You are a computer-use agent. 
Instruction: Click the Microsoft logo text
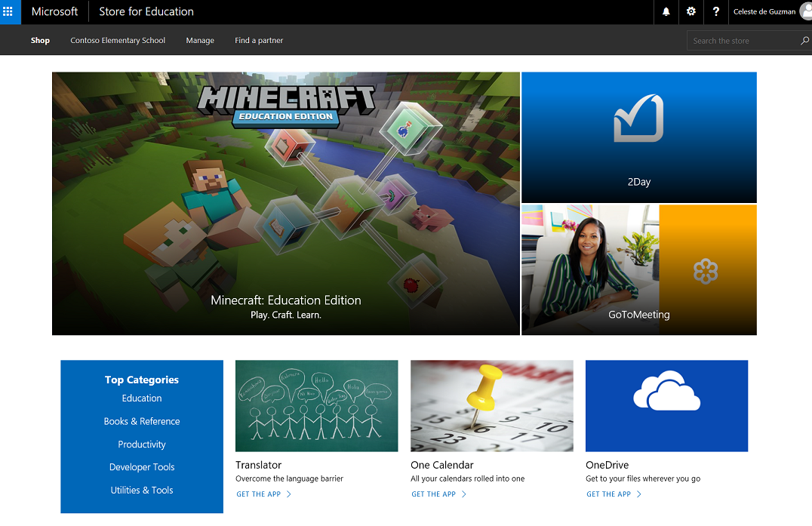(54, 11)
